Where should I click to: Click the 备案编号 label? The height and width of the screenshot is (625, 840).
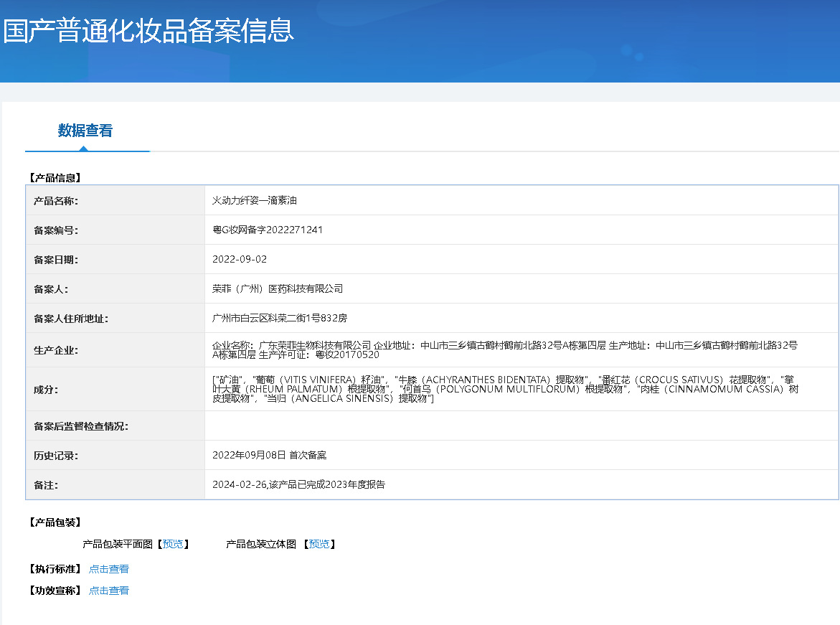56,230
